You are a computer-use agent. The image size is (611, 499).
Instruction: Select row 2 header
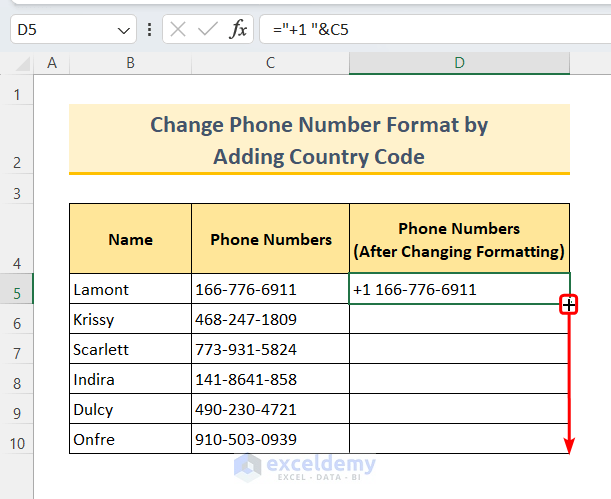coord(17,139)
